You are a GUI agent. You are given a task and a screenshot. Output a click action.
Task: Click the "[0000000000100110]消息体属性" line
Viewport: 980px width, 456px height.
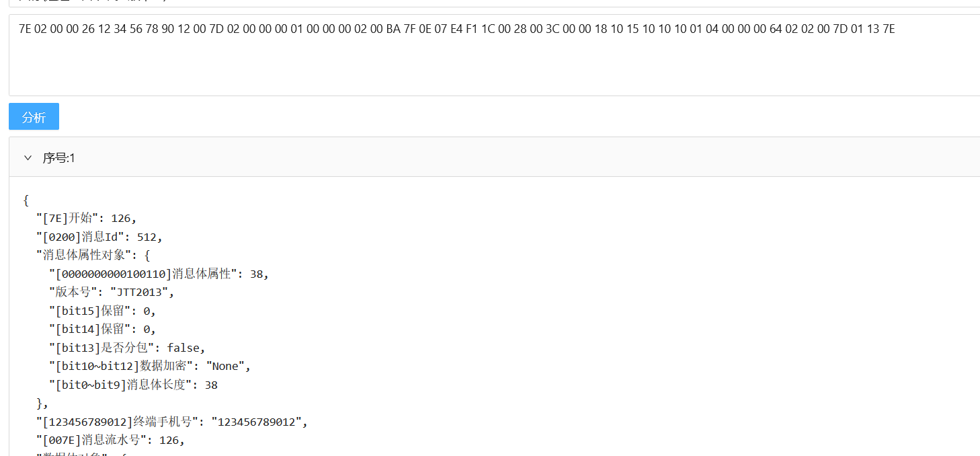tap(159, 274)
